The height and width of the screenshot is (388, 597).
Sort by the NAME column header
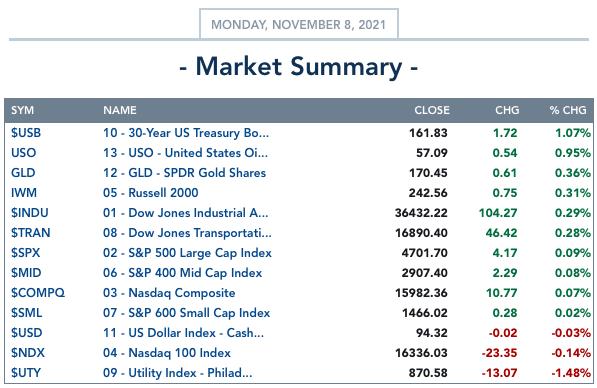pos(120,110)
